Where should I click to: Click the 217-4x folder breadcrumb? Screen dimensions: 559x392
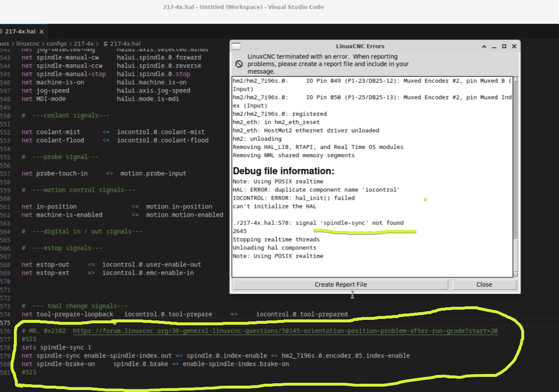[x=83, y=43]
